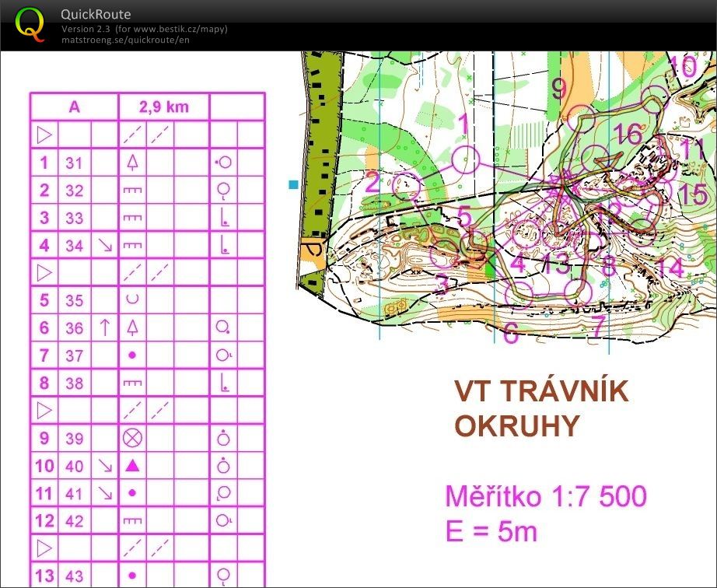Click control code 32 in the table
Screen dimensions: 717x588
click(x=74, y=191)
